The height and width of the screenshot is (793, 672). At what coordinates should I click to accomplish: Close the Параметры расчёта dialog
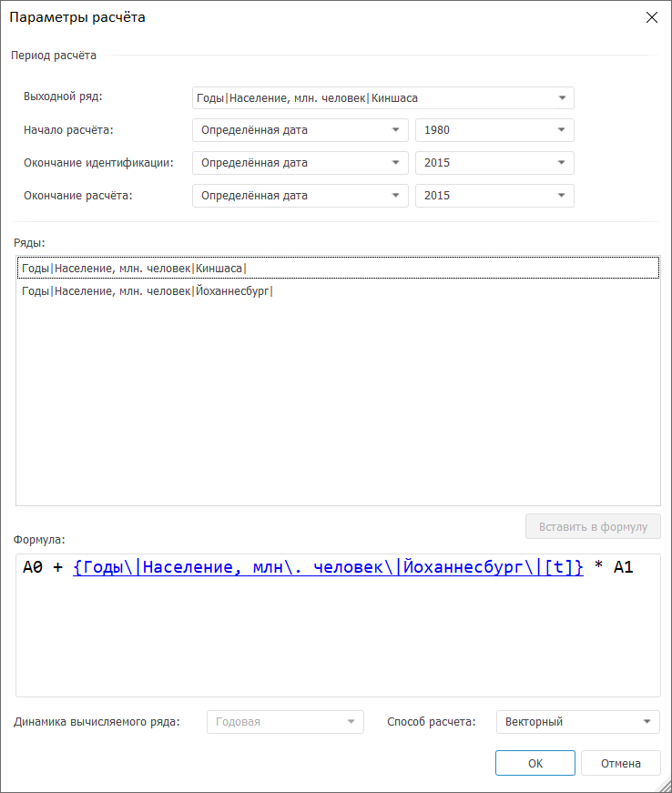click(x=652, y=17)
